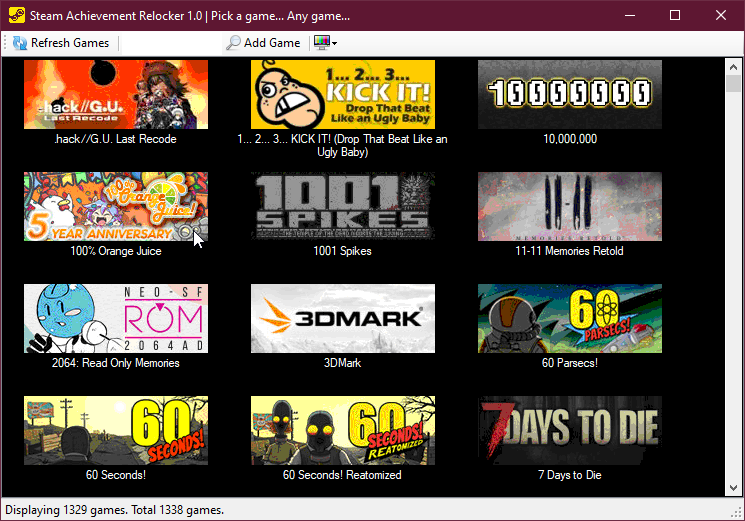The height and width of the screenshot is (521, 745).
Task: Click the window resize grip in status bar
Action: click(736, 513)
